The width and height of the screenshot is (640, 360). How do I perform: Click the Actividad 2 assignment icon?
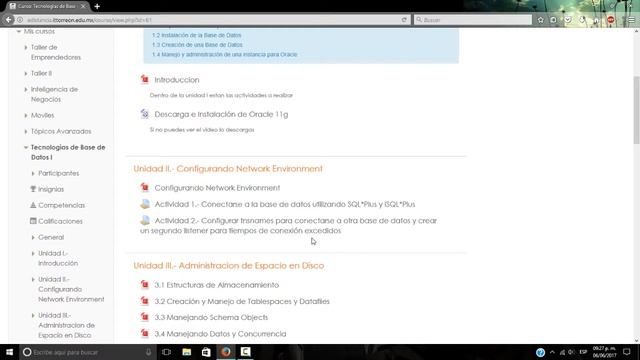pos(145,220)
